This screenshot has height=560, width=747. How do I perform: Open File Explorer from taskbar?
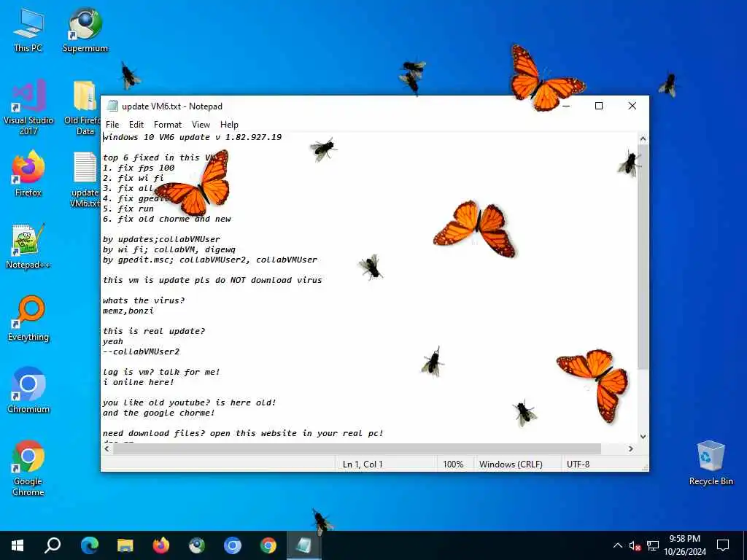[125, 545]
